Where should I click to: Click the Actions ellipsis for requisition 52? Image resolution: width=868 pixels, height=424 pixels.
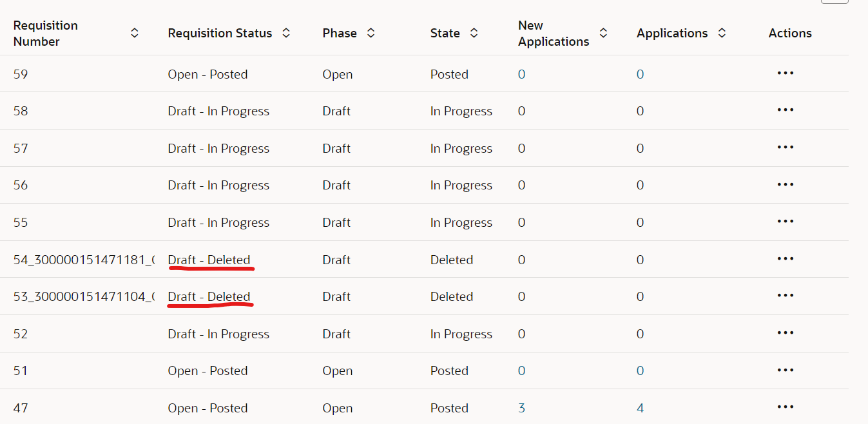click(x=785, y=333)
